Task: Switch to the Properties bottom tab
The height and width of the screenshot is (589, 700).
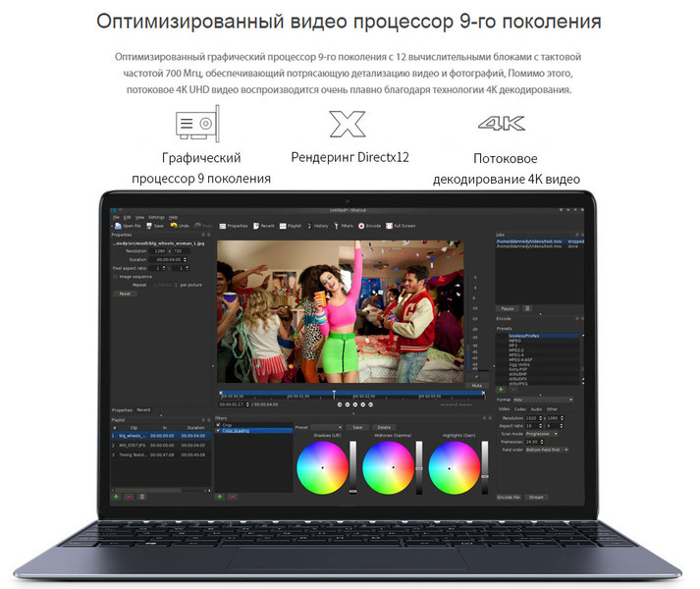Action: [122, 410]
